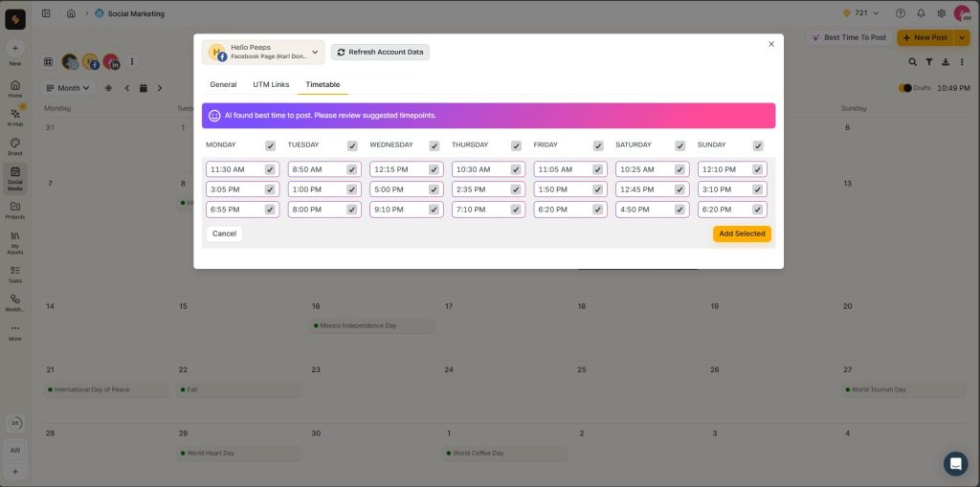Select the Timetable tab
Screen dimensions: 980x487
click(323, 84)
